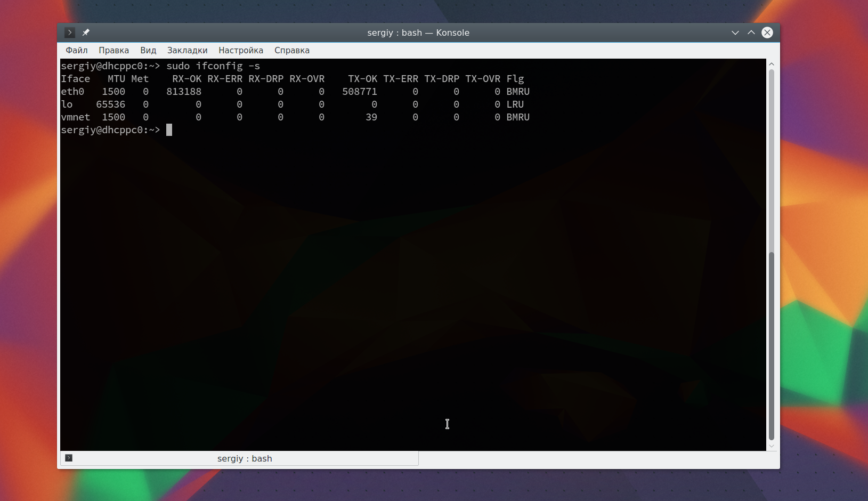Screen dimensions: 868x501
Task: Click the Flg column header
Action: coord(515,79)
